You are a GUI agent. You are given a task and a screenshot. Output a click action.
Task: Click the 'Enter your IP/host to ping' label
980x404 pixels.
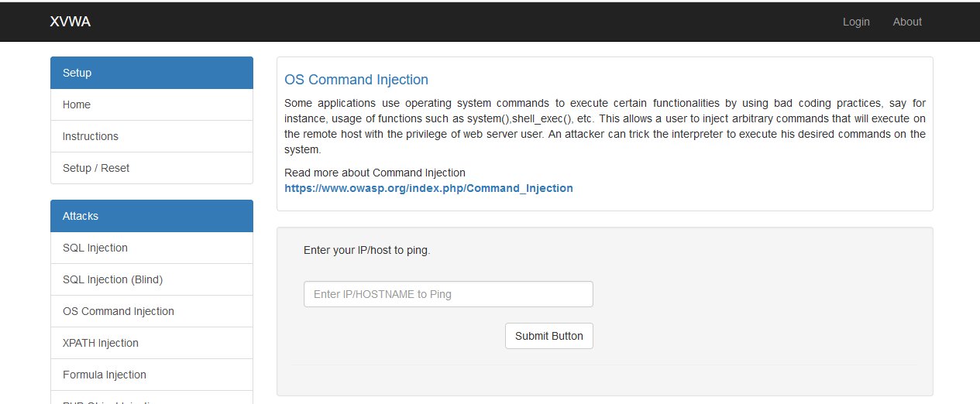tap(366, 250)
